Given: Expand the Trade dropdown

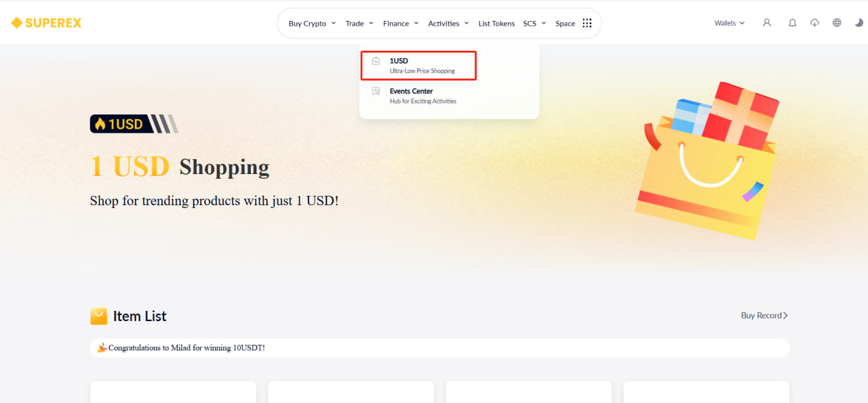Looking at the screenshot, I should pos(359,24).
